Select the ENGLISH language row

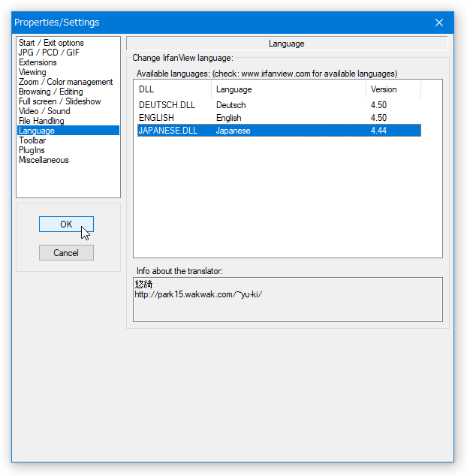[x=279, y=118]
